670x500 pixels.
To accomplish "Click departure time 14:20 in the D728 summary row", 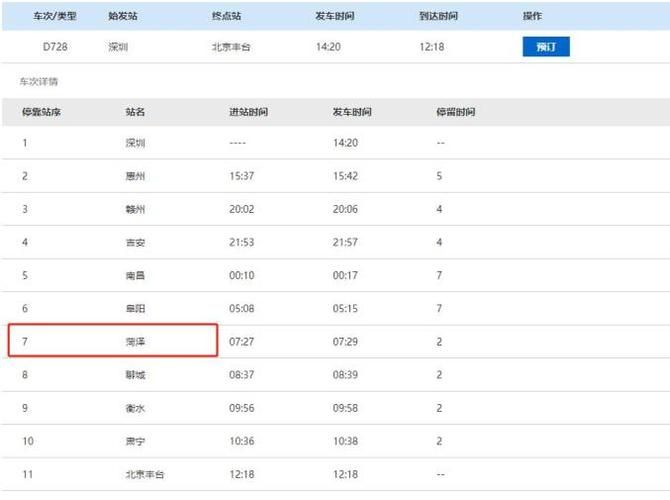I will (x=328, y=47).
